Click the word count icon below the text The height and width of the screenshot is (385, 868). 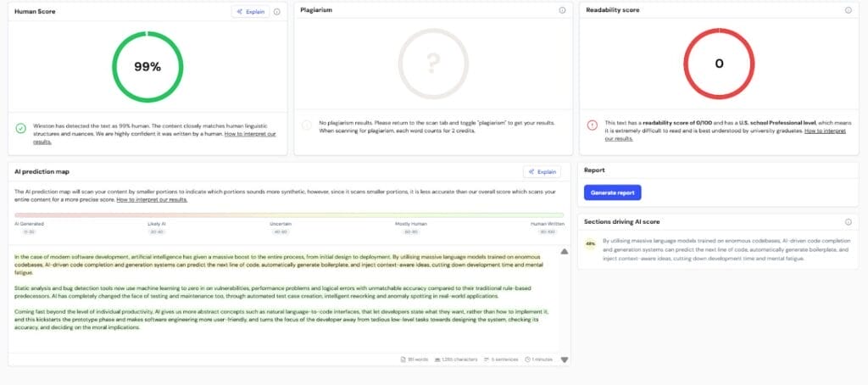click(403, 360)
